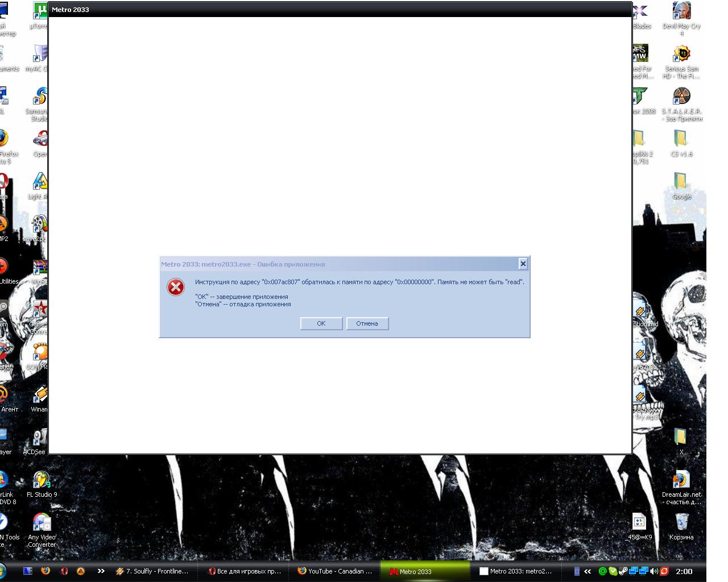Open the Google folder on desktop

[681, 185]
